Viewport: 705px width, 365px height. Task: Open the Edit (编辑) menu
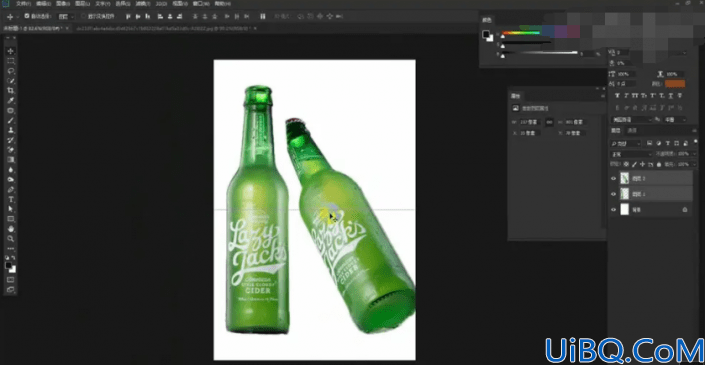[43, 4]
